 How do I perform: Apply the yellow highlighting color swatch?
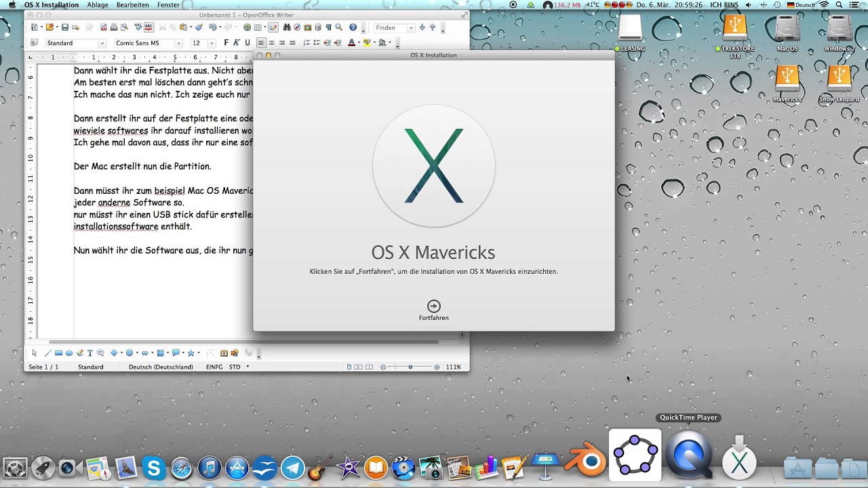(367, 43)
